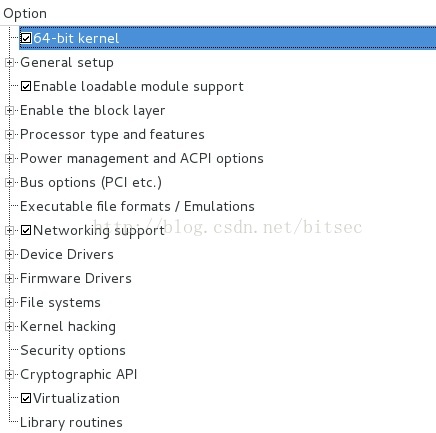
Task: Uncheck Enable loadable module support checkbox
Action: point(26,86)
